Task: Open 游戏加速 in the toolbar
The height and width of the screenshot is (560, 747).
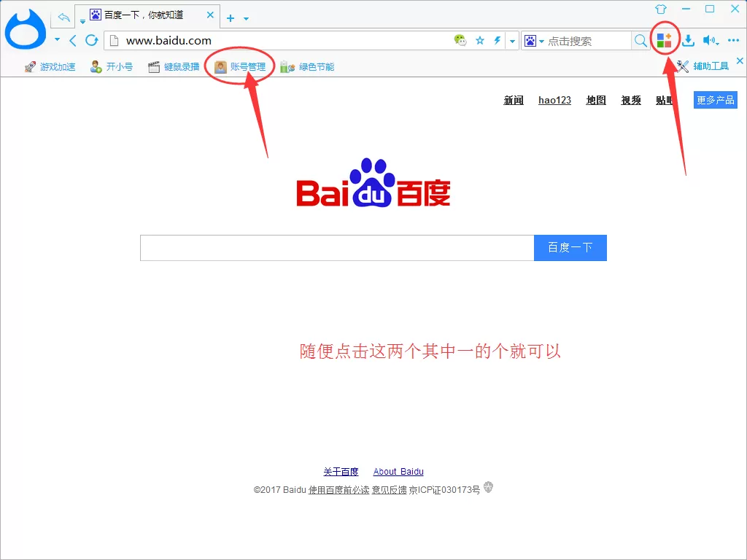Action: [50, 66]
